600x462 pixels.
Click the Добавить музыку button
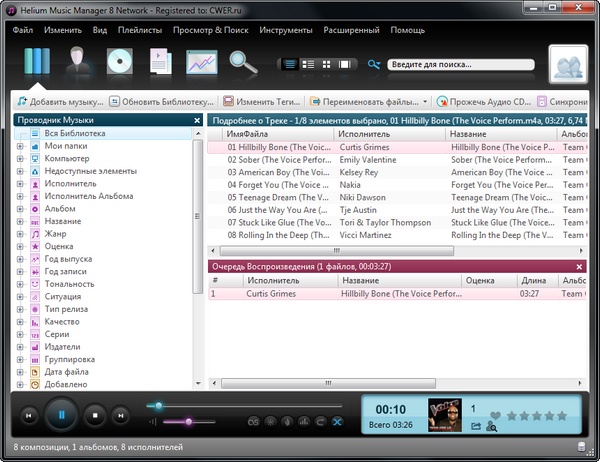pos(60,102)
